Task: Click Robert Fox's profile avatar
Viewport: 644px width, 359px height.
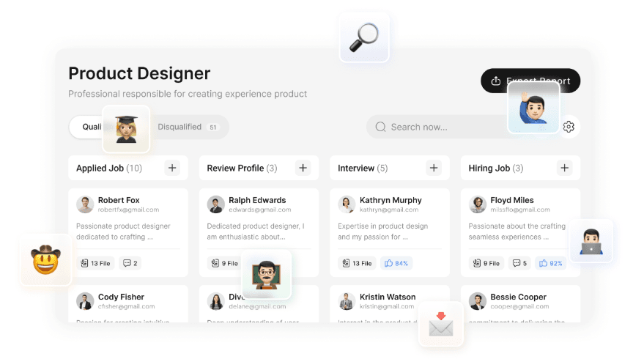Action: point(85,204)
